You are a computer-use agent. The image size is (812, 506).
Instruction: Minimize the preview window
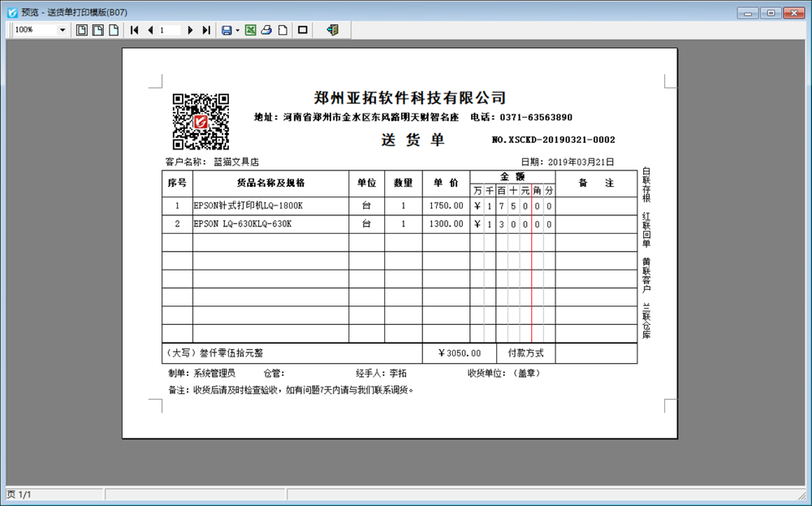[x=748, y=12]
